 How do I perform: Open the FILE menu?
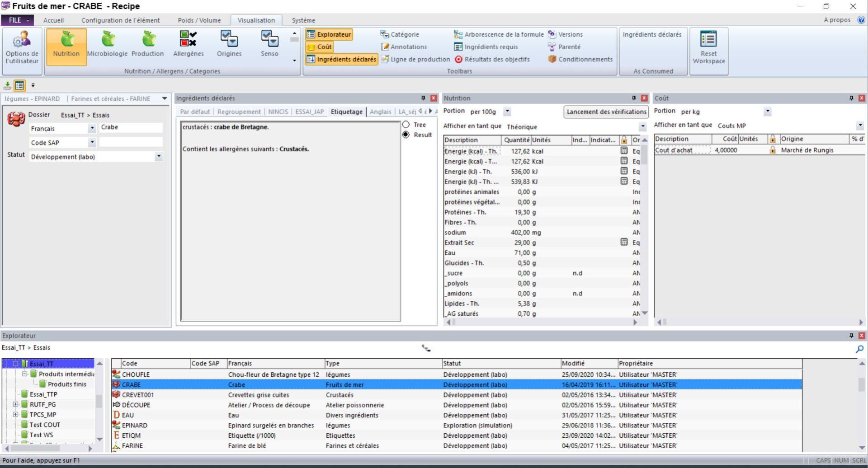(17, 20)
